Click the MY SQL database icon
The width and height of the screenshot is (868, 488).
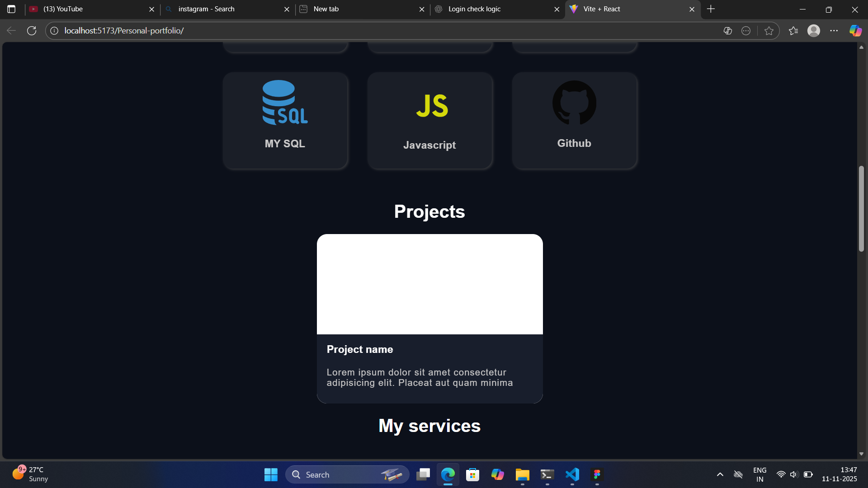point(285,103)
